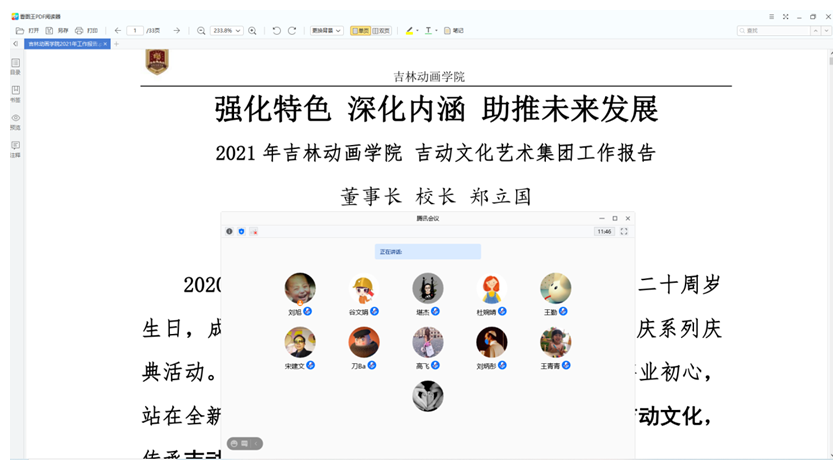Enter full screen in Tencent Meeting window
The height and width of the screenshot is (460, 836).
(624, 231)
